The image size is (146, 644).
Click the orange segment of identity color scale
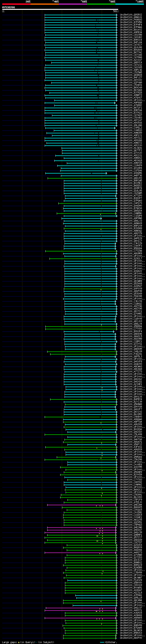coord(45,4)
